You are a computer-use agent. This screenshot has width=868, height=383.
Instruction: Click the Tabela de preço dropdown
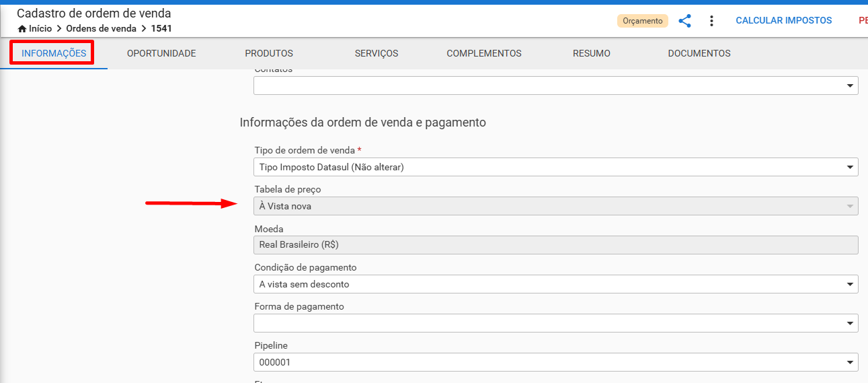point(556,206)
